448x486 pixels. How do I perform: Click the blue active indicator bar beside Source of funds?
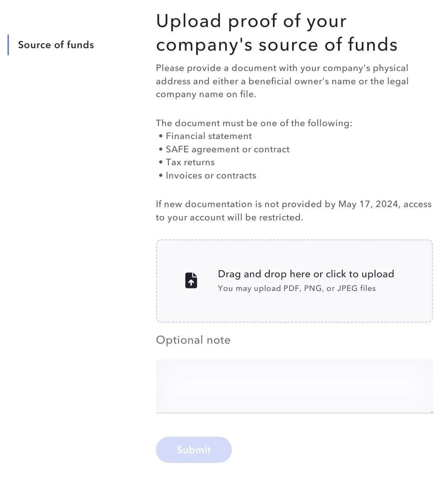click(8, 45)
